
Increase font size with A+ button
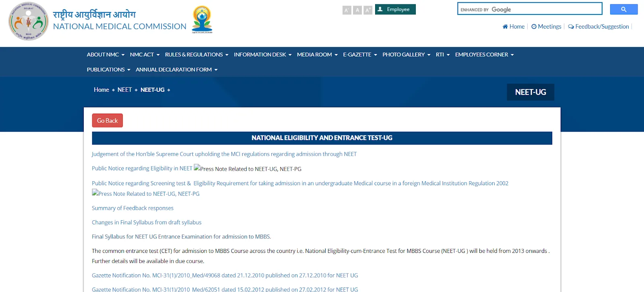(x=368, y=10)
